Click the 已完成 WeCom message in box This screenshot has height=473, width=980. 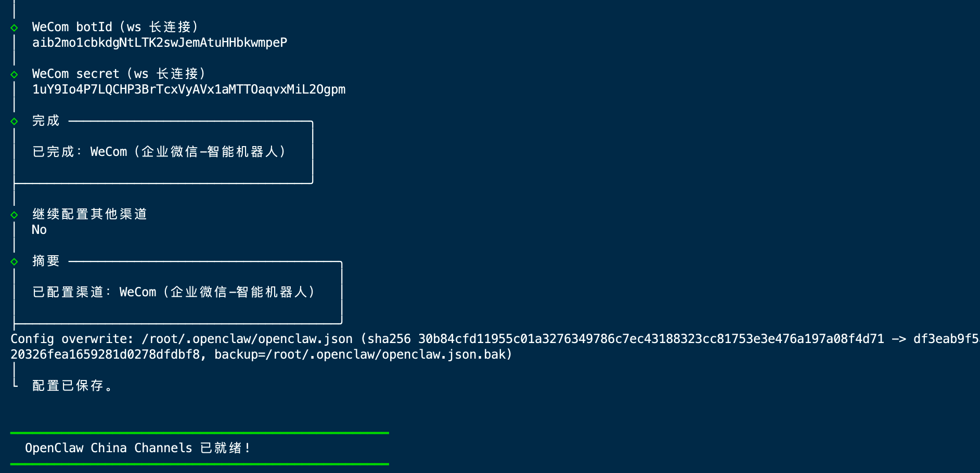[159, 152]
